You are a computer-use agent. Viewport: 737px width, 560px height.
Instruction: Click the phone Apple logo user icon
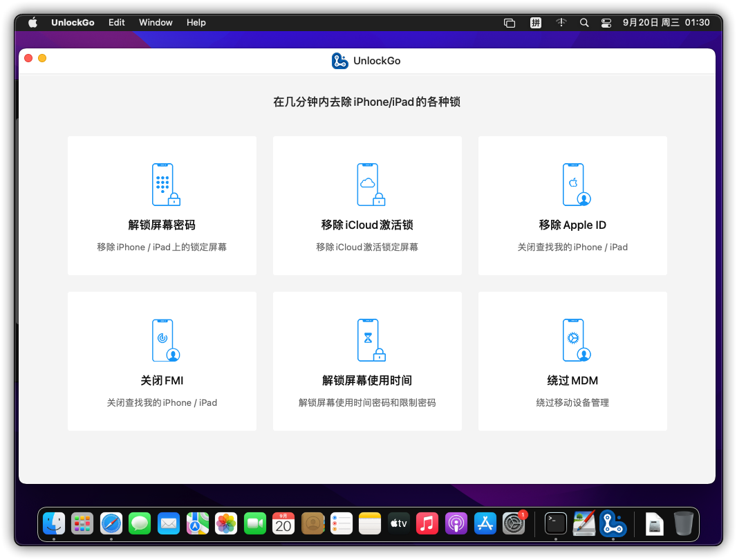coord(577,185)
